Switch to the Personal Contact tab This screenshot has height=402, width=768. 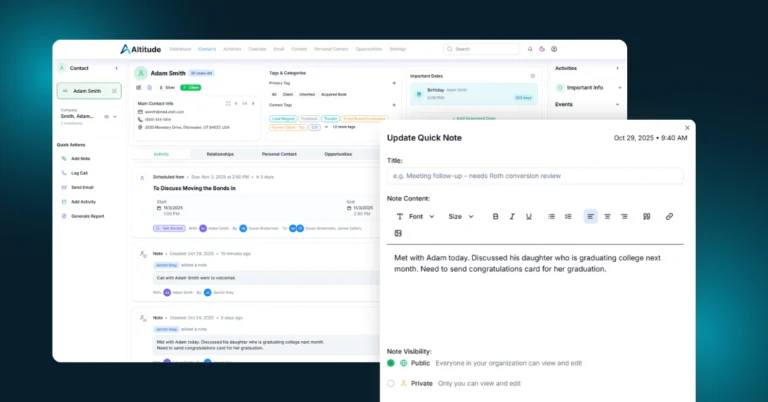(279, 154)
